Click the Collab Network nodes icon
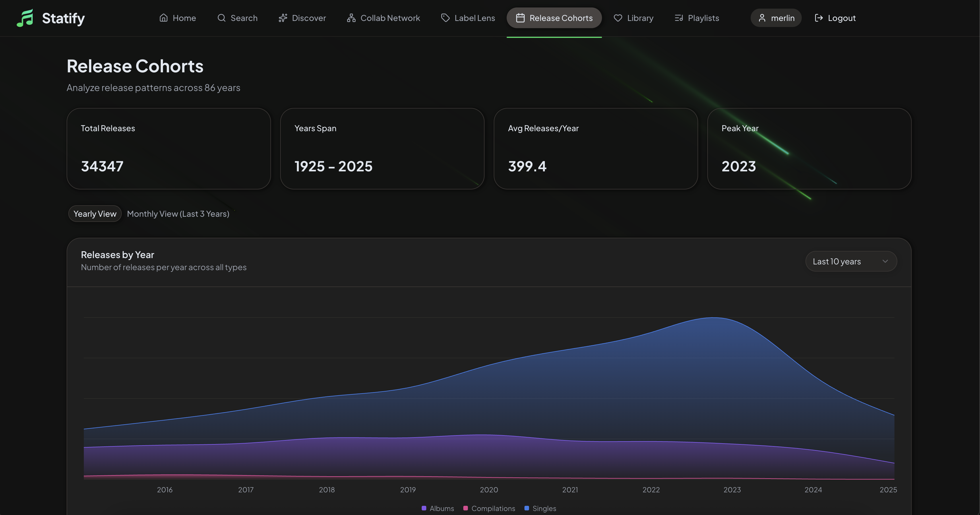 [351, 18]
